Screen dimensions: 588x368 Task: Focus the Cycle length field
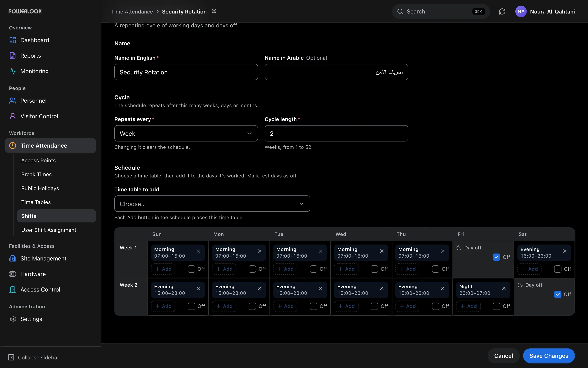click(x=336, y=133)
